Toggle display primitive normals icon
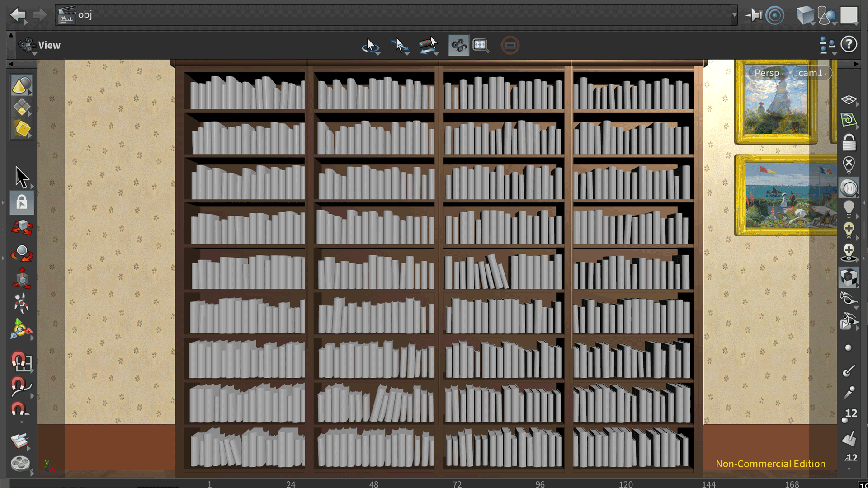The height and width of the screenshot is (488, 868). [849, 437]
